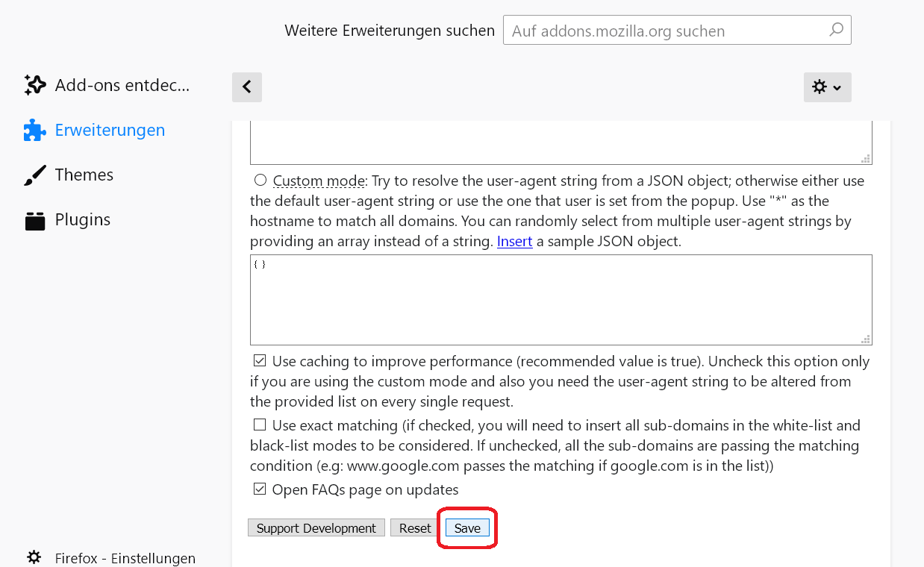The image size is (924, 567).
Task: Click the Support Development button
Action: click(x=316, y=528)
